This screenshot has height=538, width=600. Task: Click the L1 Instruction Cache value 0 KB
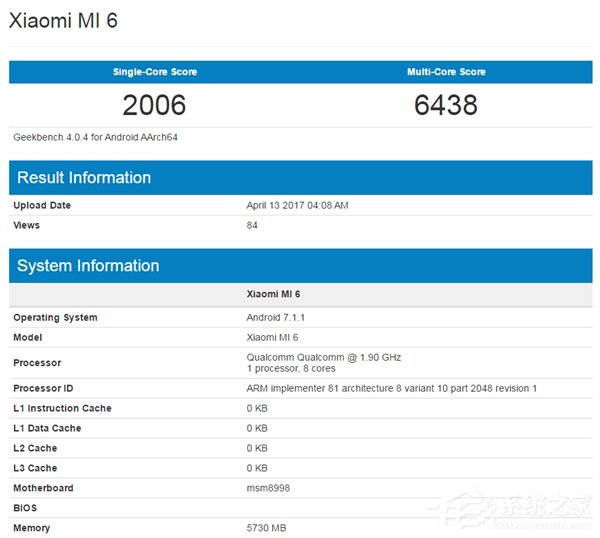[257, 408]
